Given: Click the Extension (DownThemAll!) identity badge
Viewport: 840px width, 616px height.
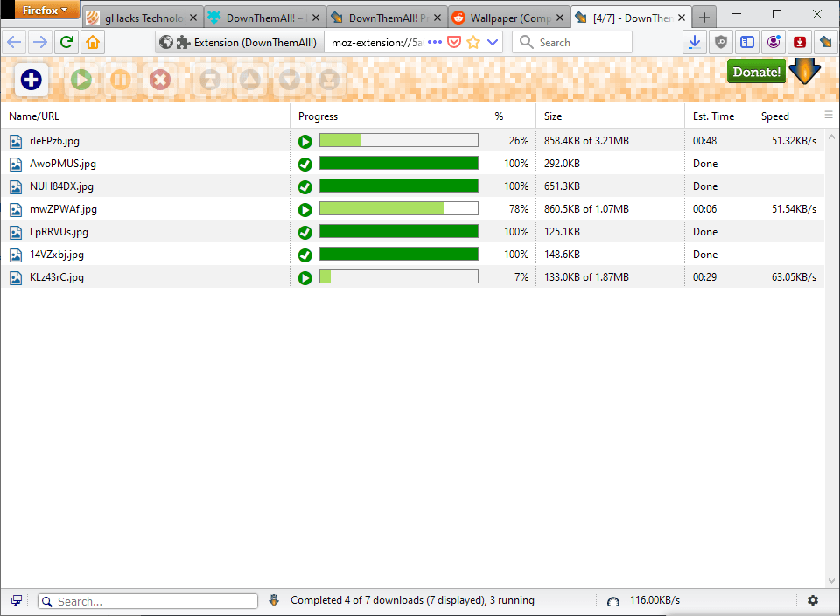Looking at the screenshot, I should tap(240, 42).
